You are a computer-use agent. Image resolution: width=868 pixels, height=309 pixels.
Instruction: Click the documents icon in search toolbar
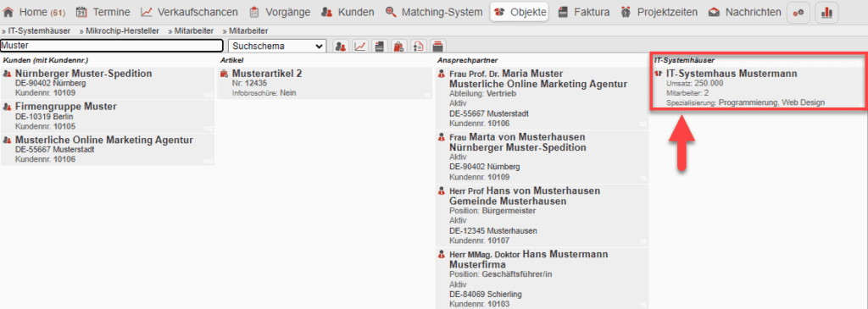(x=379, y=46)
